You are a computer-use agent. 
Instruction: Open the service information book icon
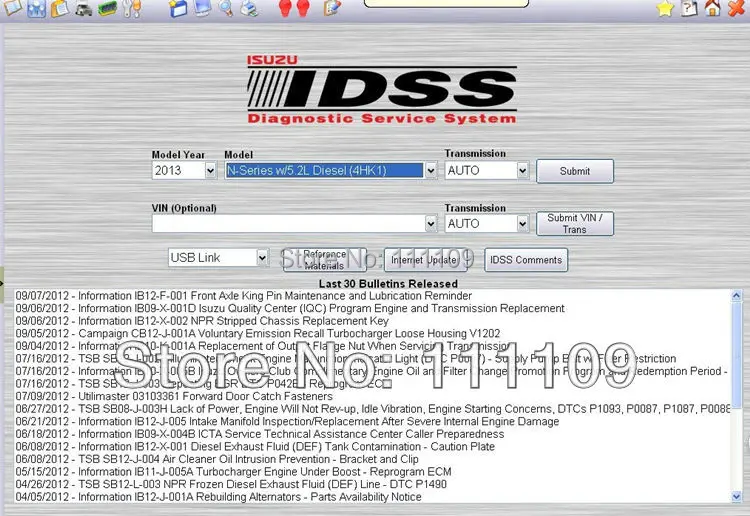[x=12, y=7]
